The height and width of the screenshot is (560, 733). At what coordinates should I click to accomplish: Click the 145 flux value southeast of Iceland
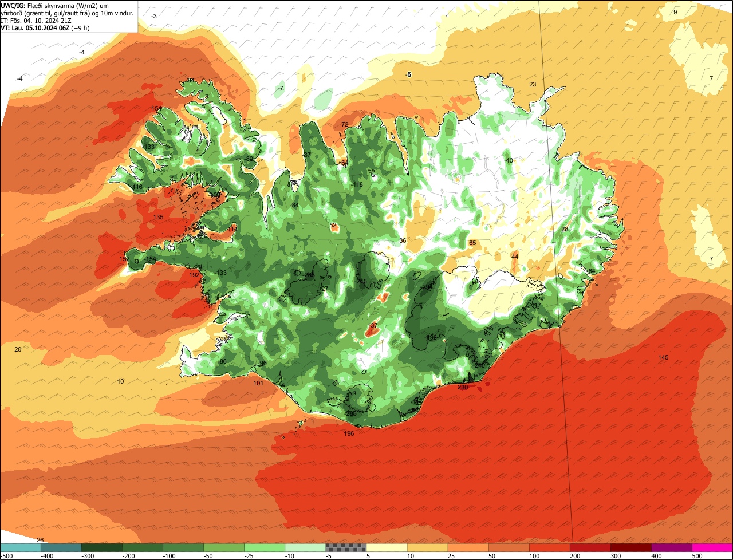pos(663,358)
